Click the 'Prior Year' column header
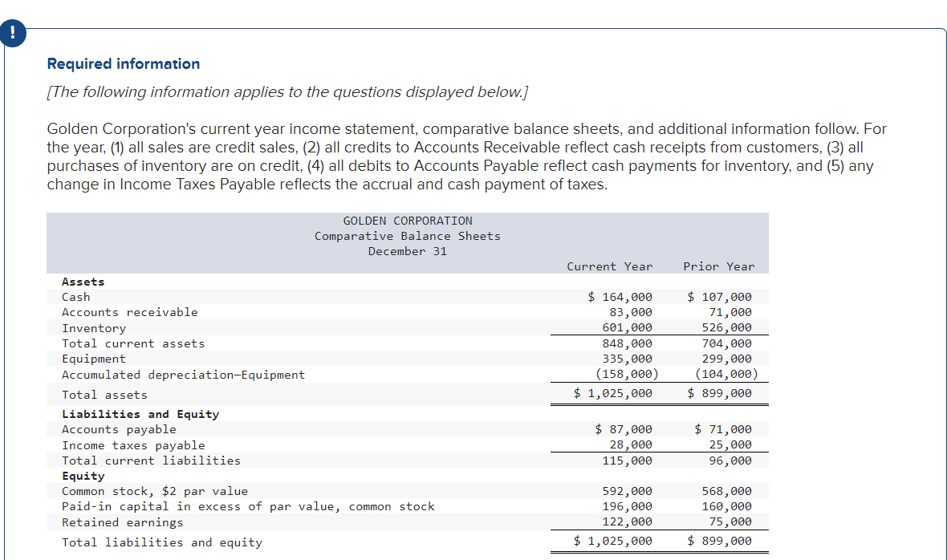947x560 pixels. pyautogui.click(x=719, y=266)
